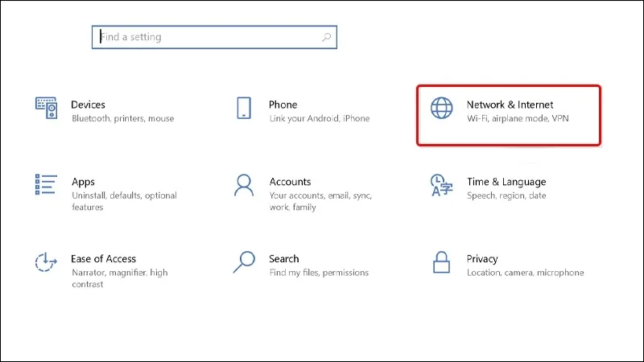This screenshot has width=644, height=362.
Task: Open the Privacy heading link
Action: [482, 259]
